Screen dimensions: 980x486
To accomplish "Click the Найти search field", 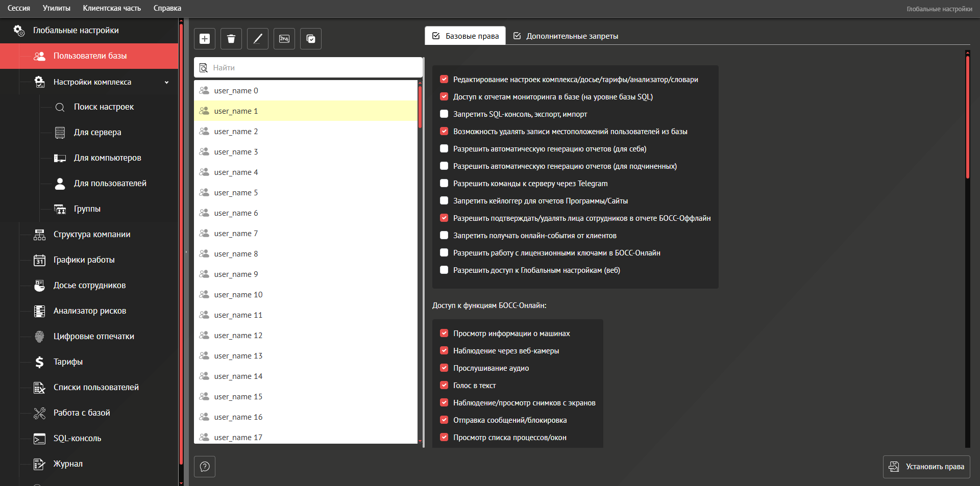I will (314, 68).
